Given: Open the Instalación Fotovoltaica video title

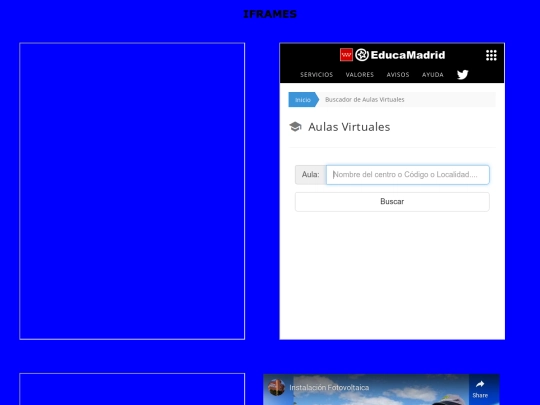Looking at the screenshot, I should pos(329,388).
